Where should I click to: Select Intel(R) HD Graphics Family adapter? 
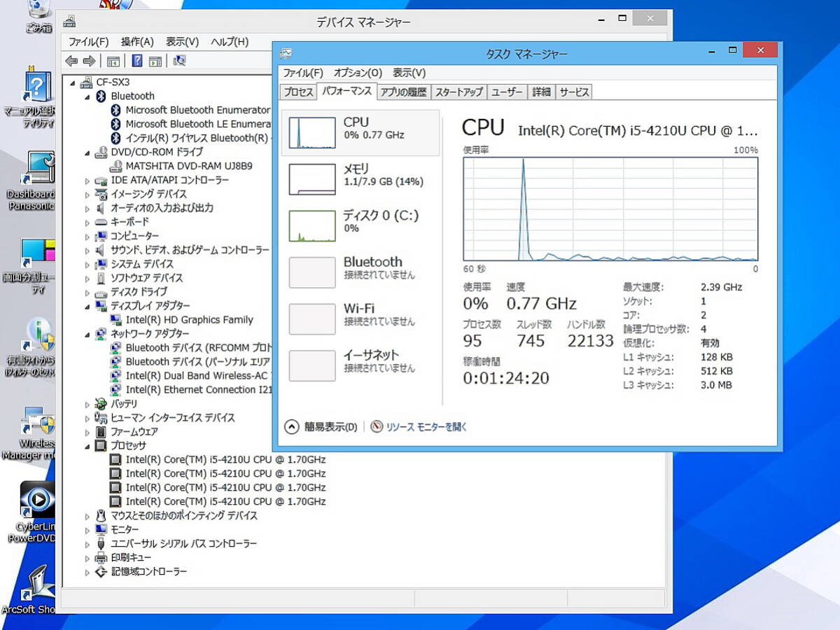pyautogui.click(x=189, y=320)
